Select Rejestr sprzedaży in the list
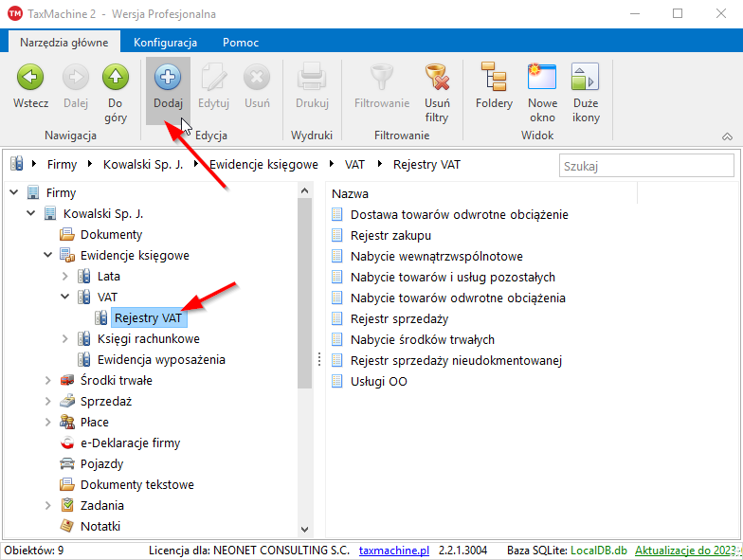 pyautogui.click(x=399, y=318)
